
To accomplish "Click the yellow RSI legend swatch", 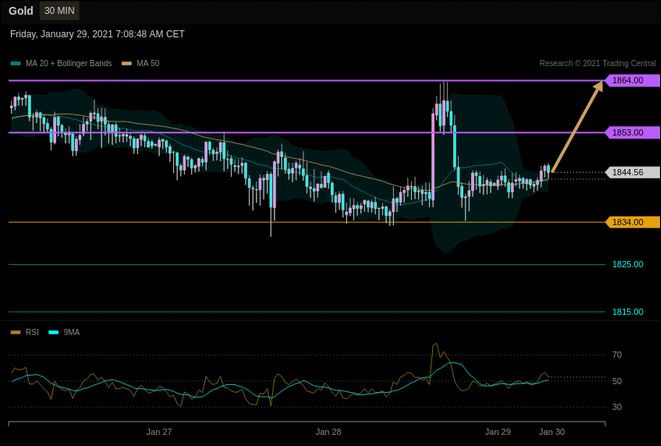I will point(16,333).
